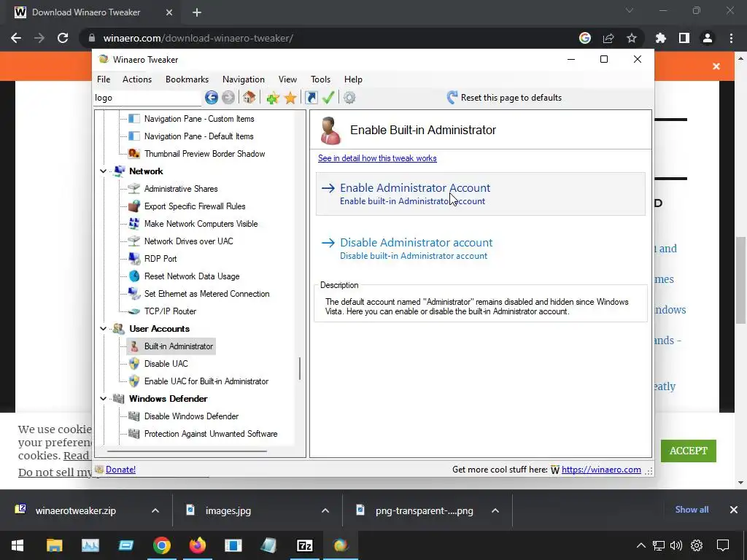Click the TCP/IP Router icon
Image resolution: width=747 pixels, height=560 pixels.
[x=134, y=311]
